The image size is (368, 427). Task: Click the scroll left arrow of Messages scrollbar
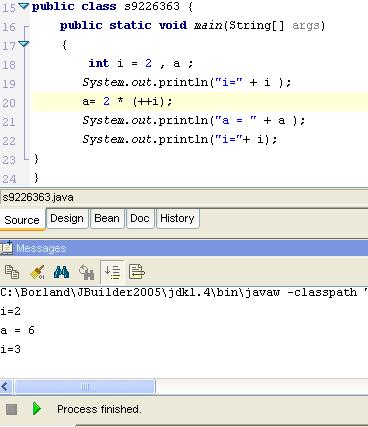[5, 387]
